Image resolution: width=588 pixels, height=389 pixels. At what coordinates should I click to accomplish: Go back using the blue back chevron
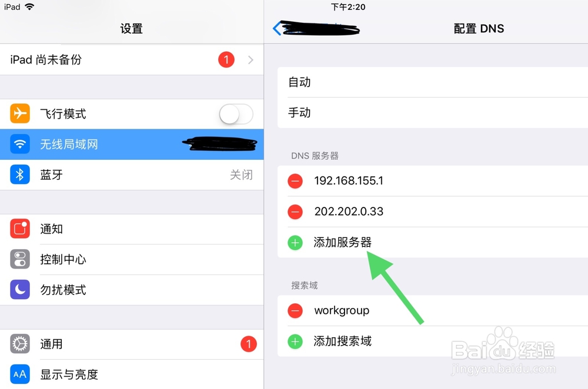(x=277, y=28)
